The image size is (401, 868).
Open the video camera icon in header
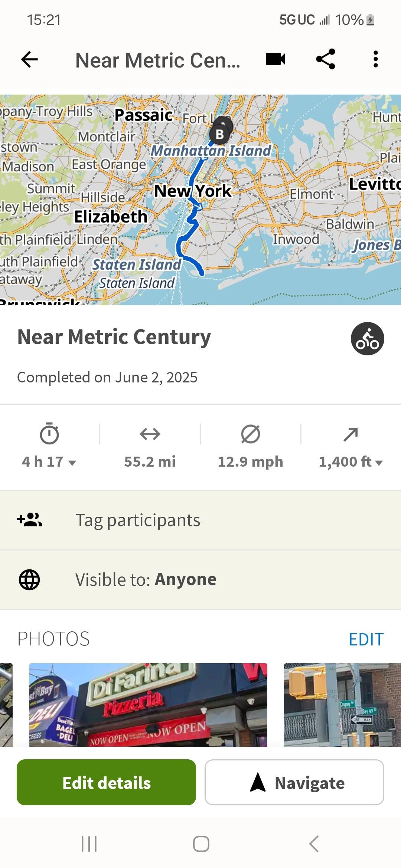(x=276, y=59)
